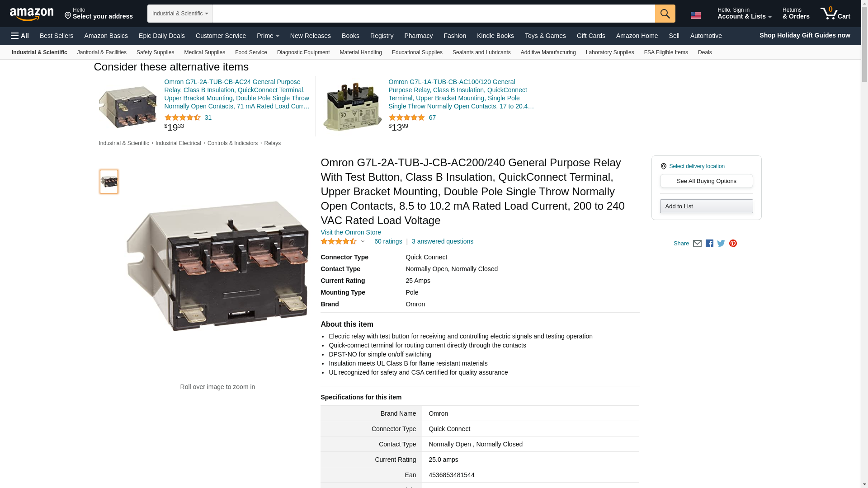The width and height of the screenshot is (868, 488).
Task: Open the Prime menu in navigation bar
Action: tap(268, 36)
